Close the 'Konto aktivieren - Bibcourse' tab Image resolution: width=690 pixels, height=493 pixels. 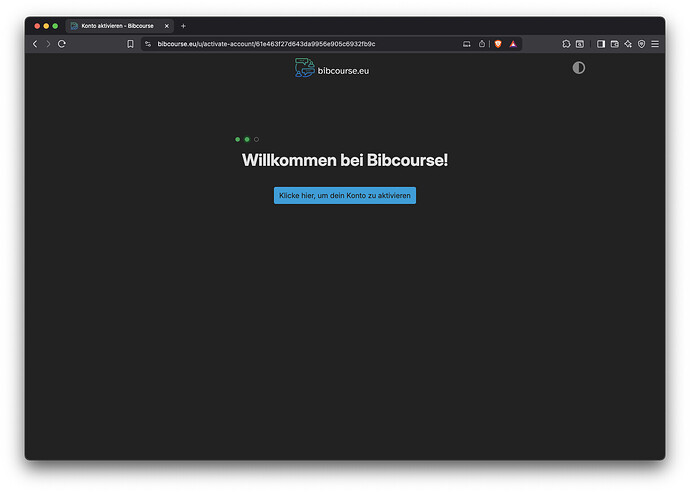(x=167, y=26)
